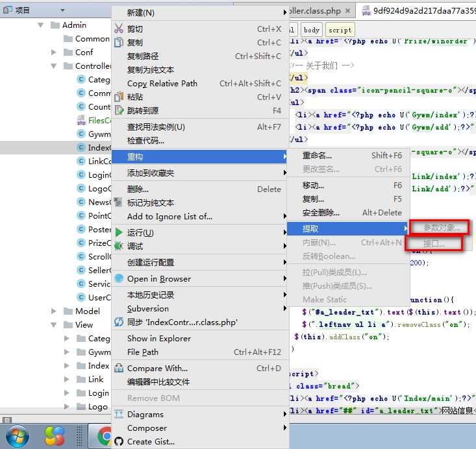Choose 复制... with F5 shortcut
This screenshot has height=449, width=476.
349,199
